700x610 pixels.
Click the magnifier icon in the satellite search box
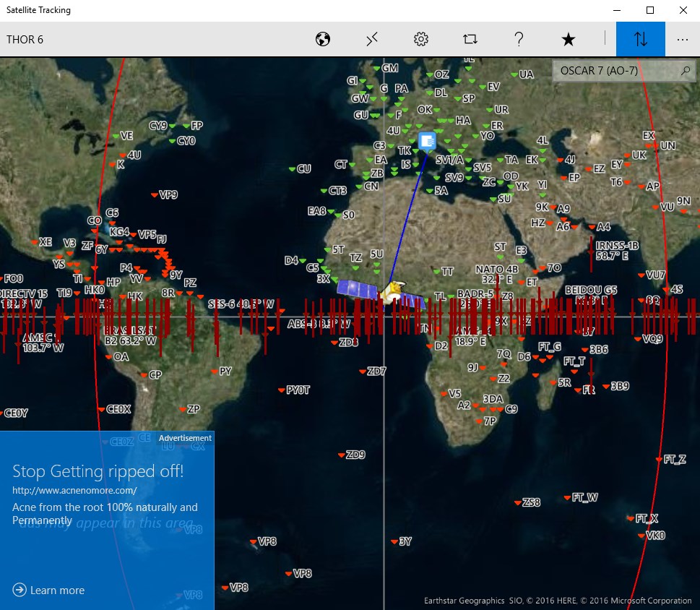(685, 71)
